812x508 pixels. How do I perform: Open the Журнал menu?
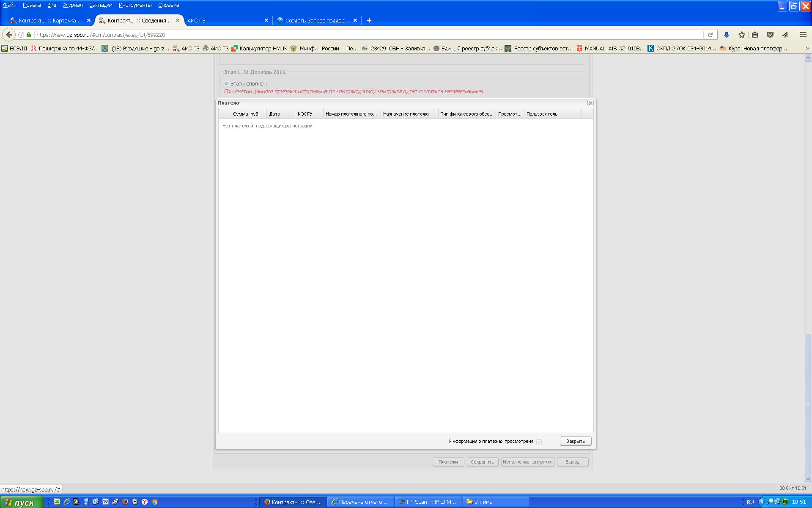coord(73,5)
